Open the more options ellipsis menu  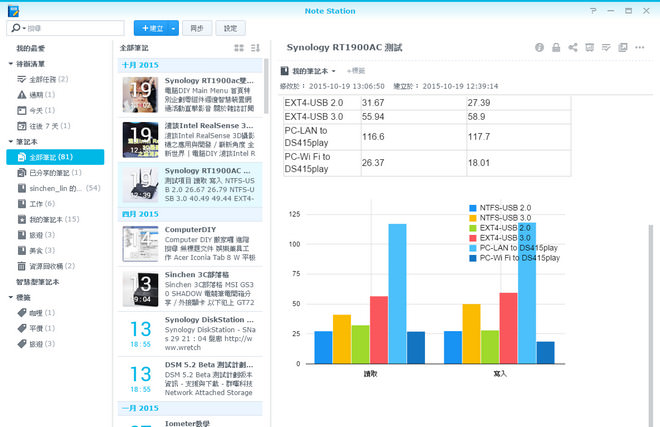tap(640, 48)
